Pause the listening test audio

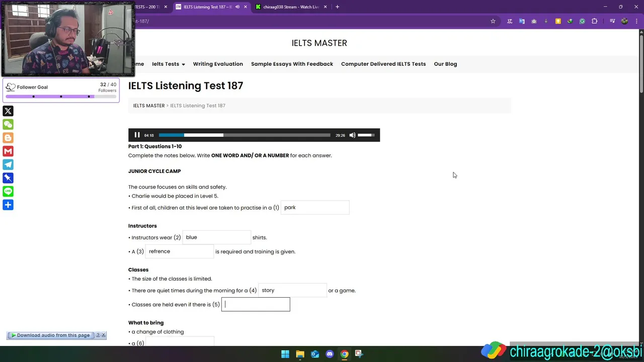tap(137, 135)
